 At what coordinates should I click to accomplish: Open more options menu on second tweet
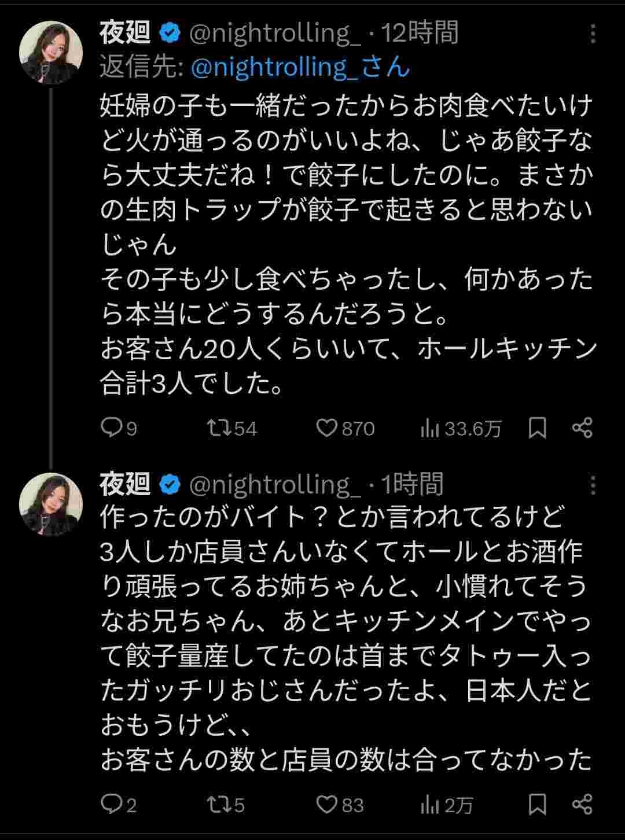593,486
